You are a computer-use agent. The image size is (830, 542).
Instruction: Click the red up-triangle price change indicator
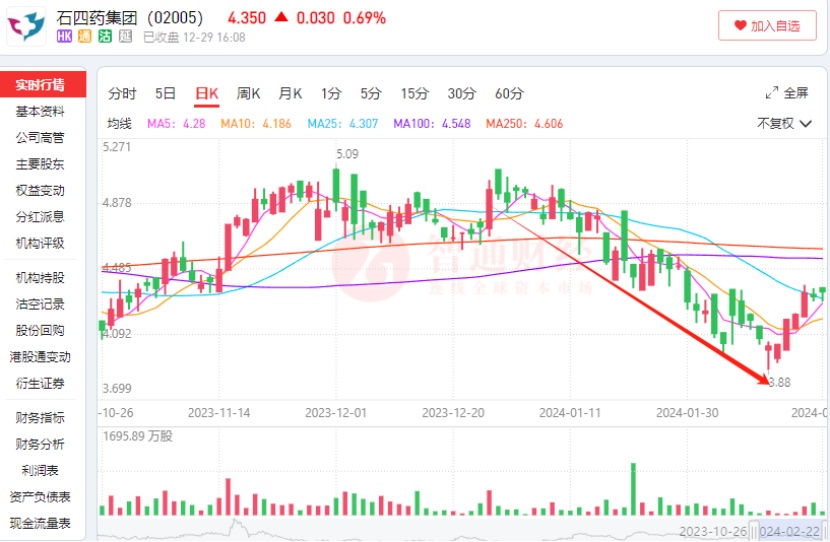pyautogui.click(x=282, y=18)
